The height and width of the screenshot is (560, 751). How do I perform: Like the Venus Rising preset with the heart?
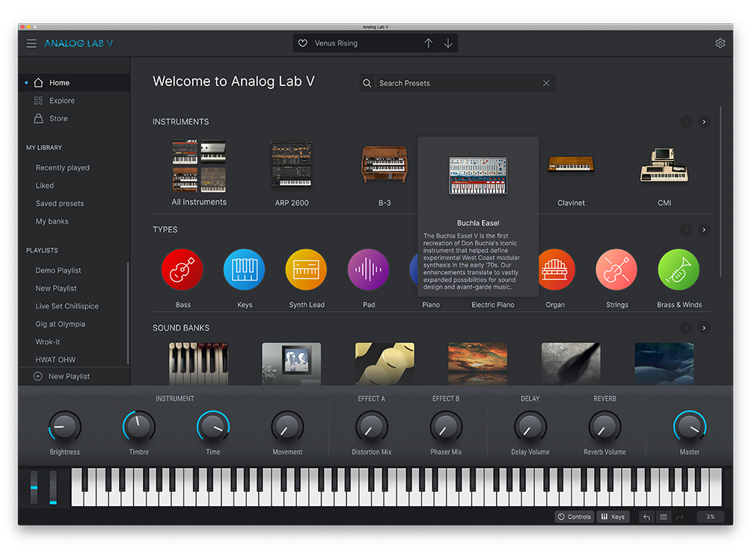[x=303, y=43]
